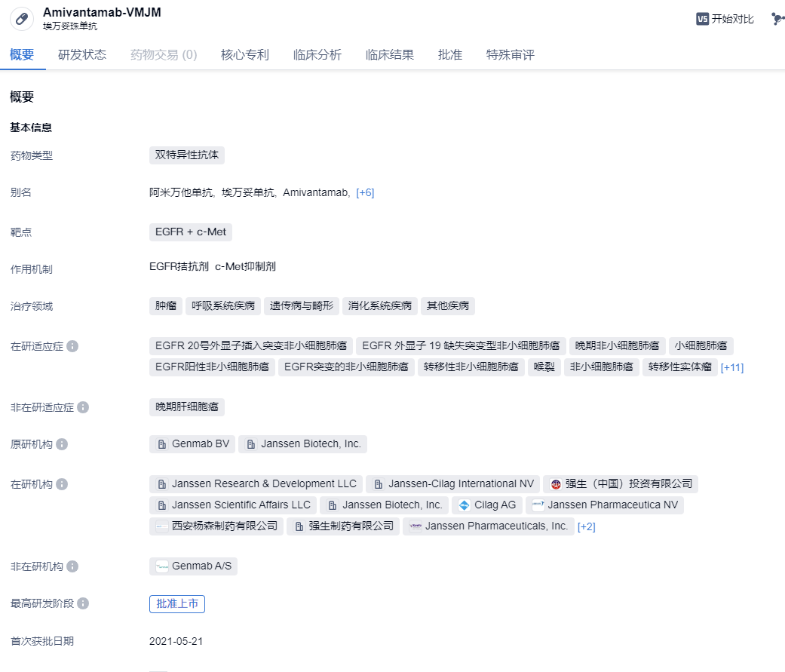The height and width of the screenshot is (672, 785).
Task: Click info icon next to 非在研适应症
Action: (83, 407)
